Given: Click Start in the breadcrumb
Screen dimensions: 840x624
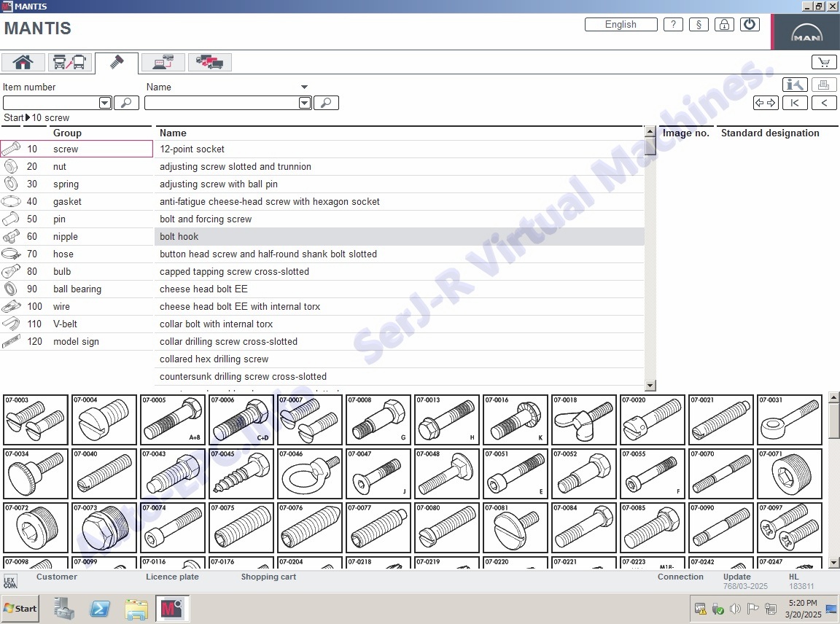Looking at the screenshot, I should [x=14, y=118].
